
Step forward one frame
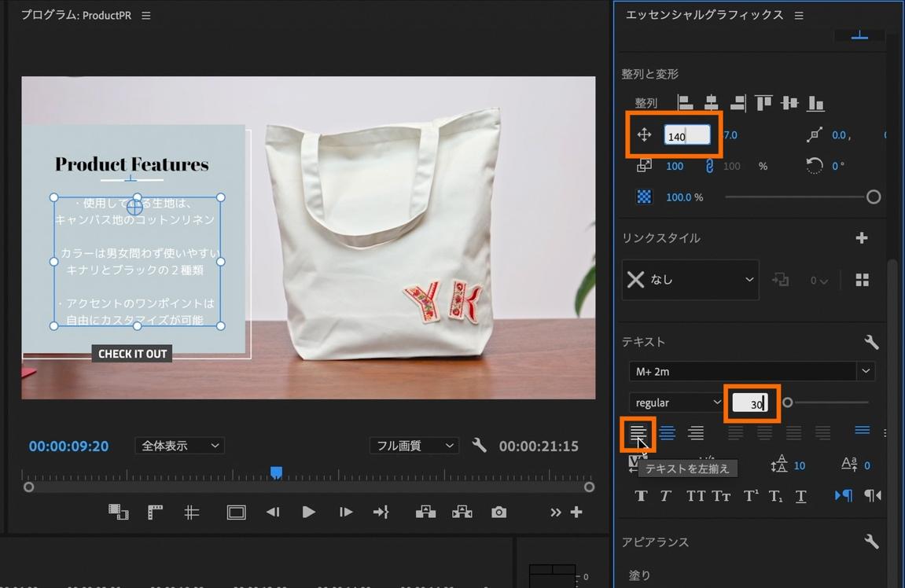(x=346, y=512)
